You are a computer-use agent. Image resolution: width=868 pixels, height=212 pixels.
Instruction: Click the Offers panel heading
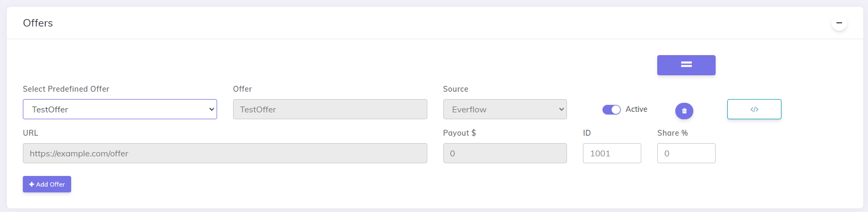pyautogui.click(x=38, y=23)
